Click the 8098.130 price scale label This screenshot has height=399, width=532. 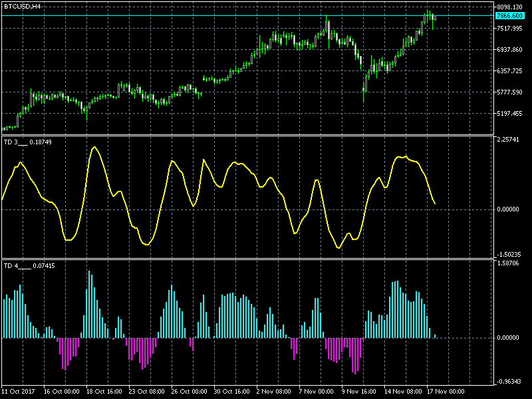click(509, 7)
